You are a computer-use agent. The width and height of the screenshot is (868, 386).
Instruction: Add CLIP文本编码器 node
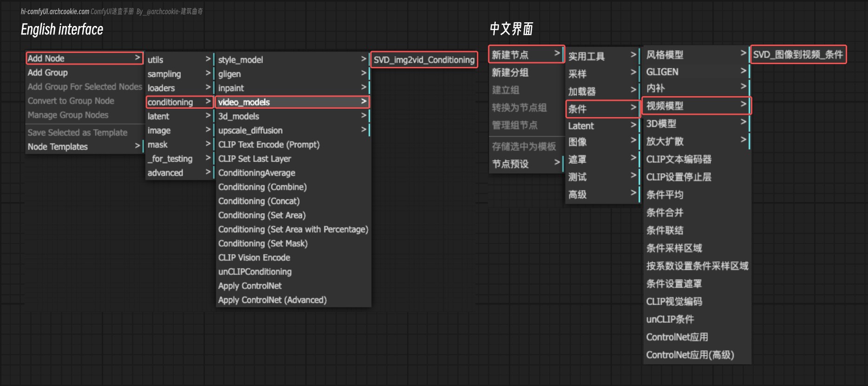pyautogui.click(x=697, y=159)
